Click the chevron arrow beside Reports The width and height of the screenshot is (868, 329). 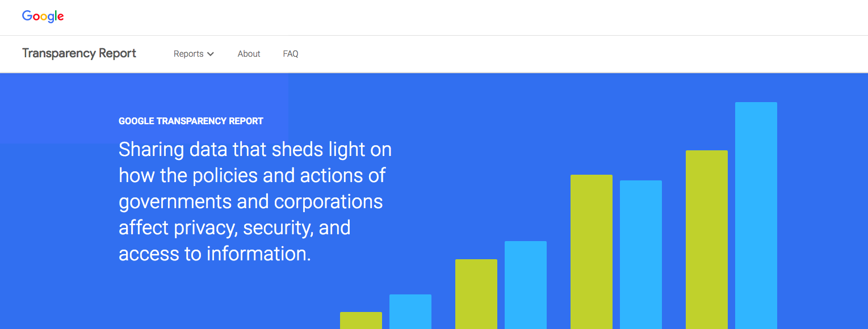click(211, 54)
